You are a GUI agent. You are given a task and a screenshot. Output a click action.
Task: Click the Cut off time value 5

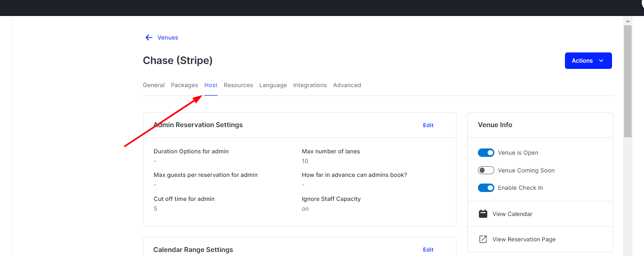[x=155, y=209]
